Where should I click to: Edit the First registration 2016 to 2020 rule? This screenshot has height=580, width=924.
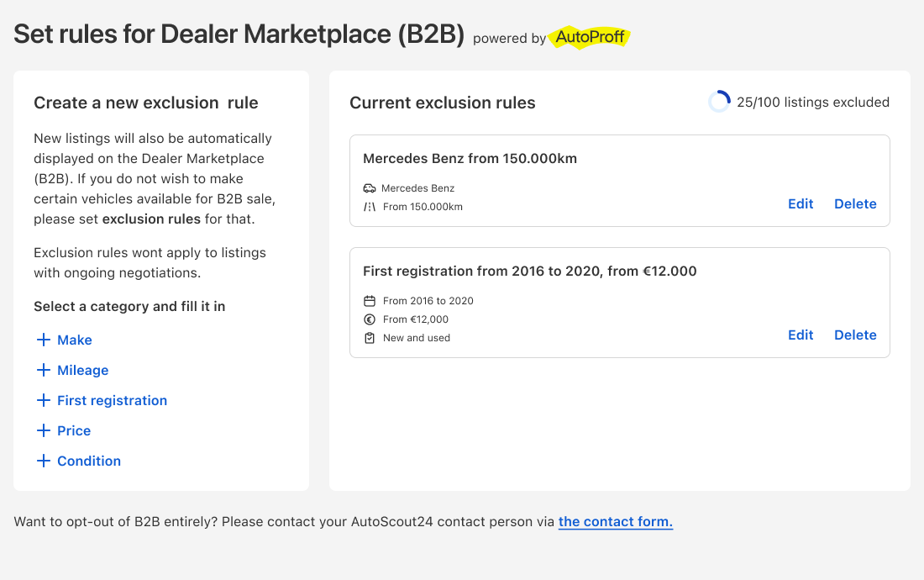click(801, 335)
